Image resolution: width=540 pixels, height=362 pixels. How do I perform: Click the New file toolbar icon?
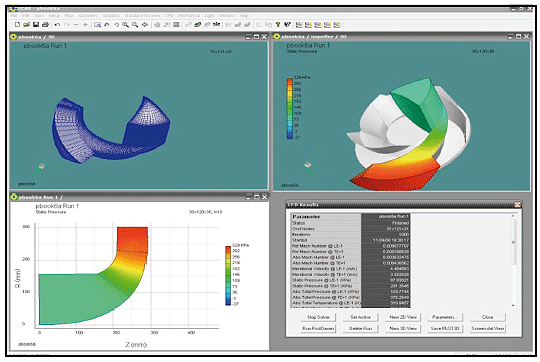17,25
